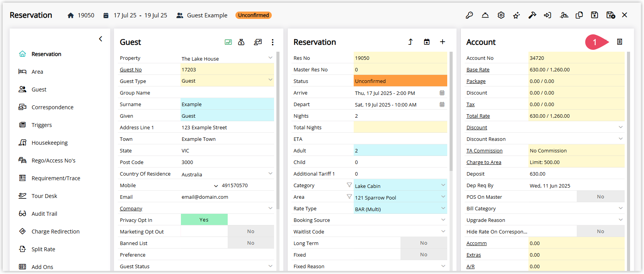Open the Charge to Area link
The width and height of the screenshot is (644, 274).
(484, 162)
